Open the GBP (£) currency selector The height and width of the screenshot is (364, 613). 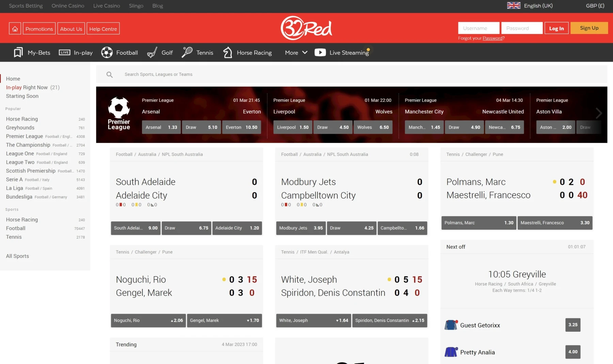(x=595, y=6)
